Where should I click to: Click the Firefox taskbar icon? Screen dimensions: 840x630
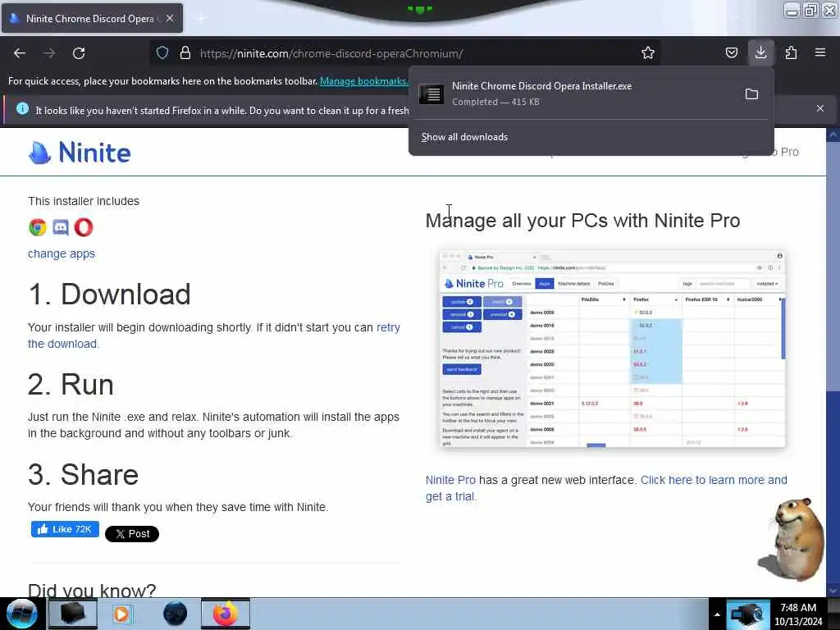(x=226, y=614)
